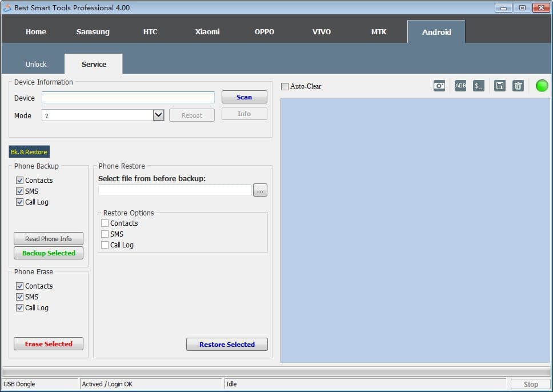The width and height of the screenshot is (553, 392).
Task: Click the screenshot camera icon
Action: (439, 86)
